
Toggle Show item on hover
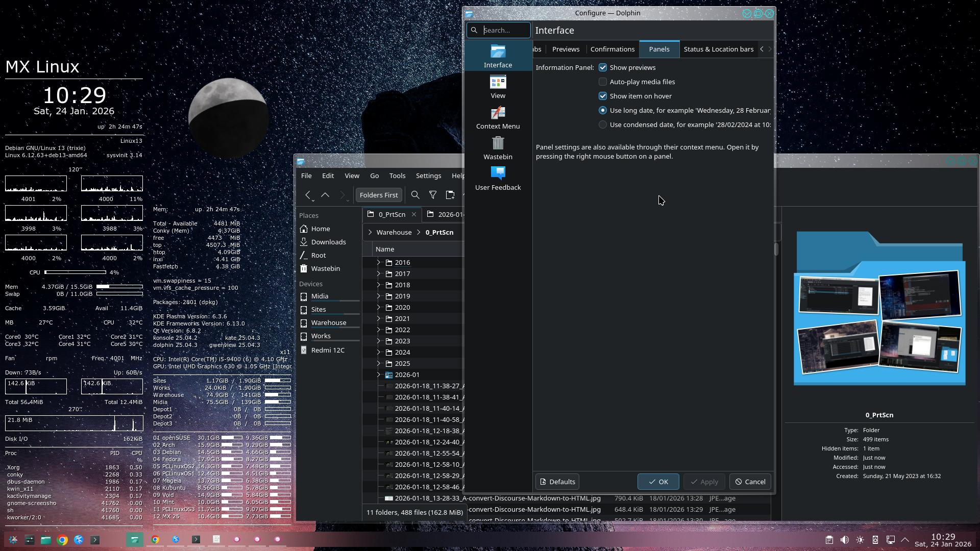coord(603,96)
